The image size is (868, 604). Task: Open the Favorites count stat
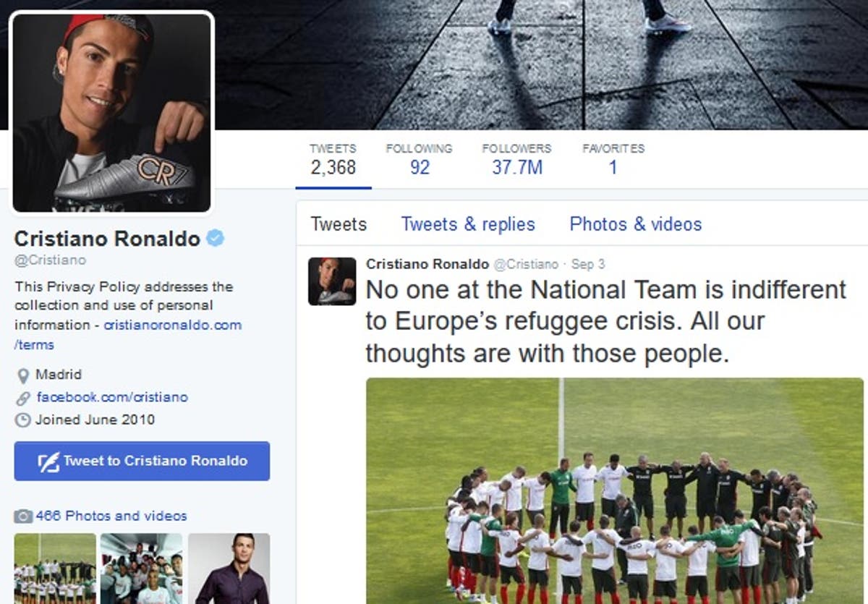(x=613, y=159)
